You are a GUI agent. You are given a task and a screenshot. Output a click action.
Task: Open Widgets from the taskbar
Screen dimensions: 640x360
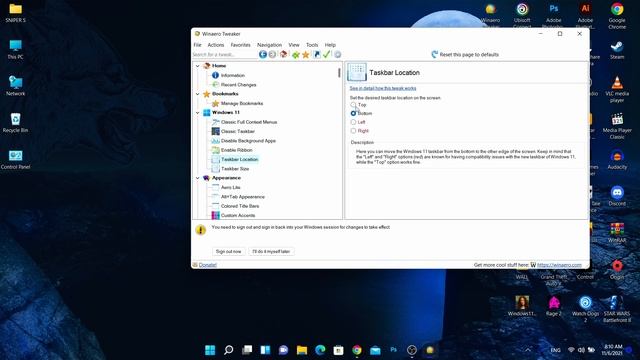[x=265, y=350]
